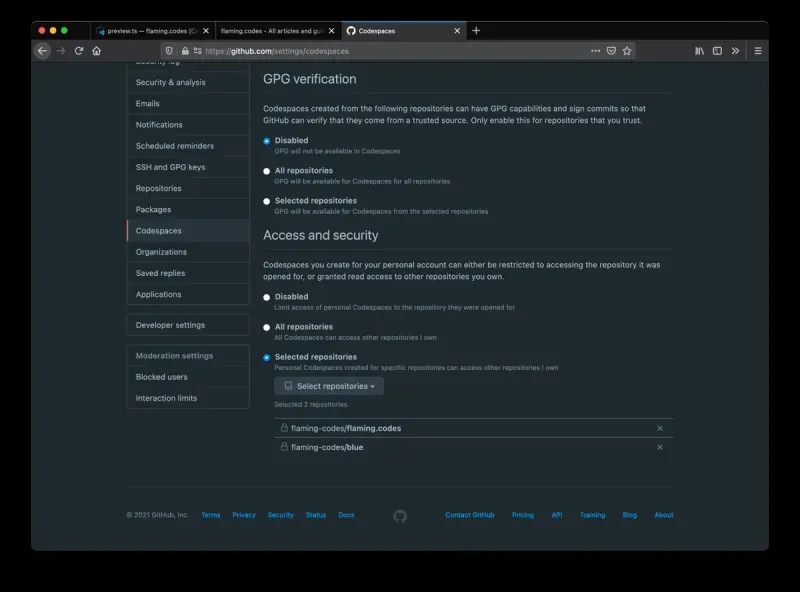Show more toolbar tools chevron
Viewport: 800px width, 592px height.
click(x=735, y=51)
